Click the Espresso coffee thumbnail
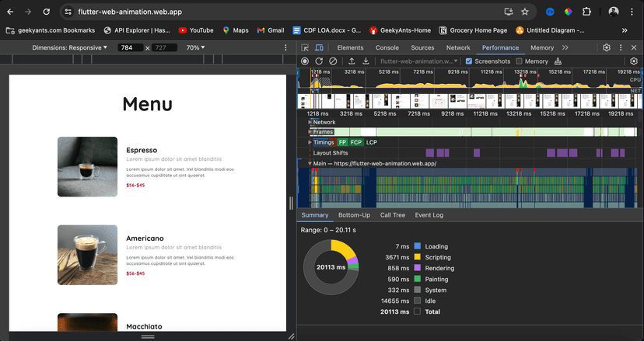The image size is (644, 341). [x=87, y=167]
